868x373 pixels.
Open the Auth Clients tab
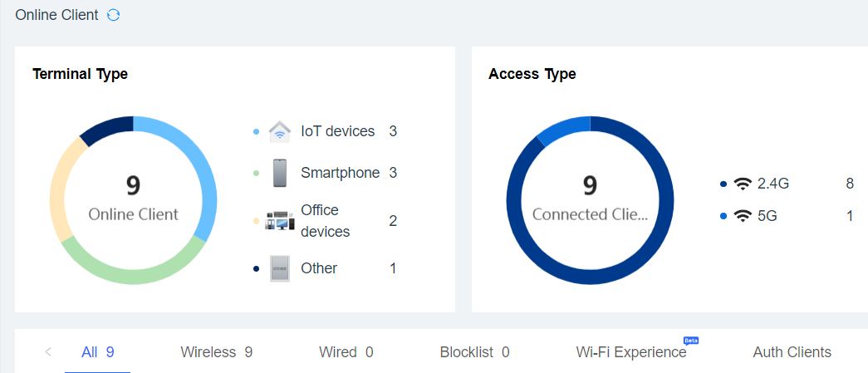792,352
